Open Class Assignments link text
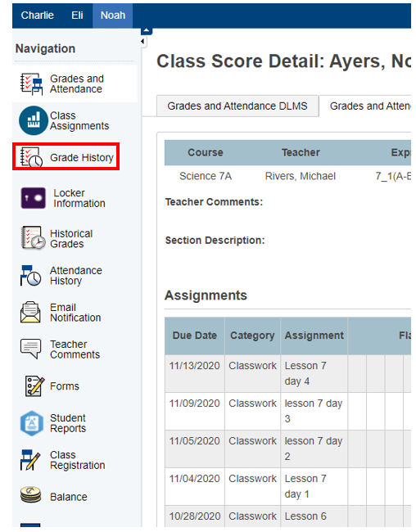 (x=79, y=121)
